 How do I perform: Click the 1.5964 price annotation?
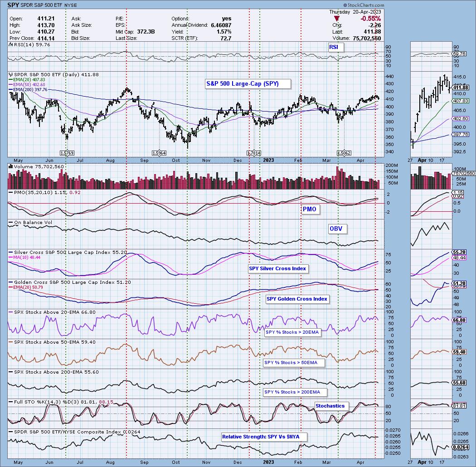tap(159, 153)
